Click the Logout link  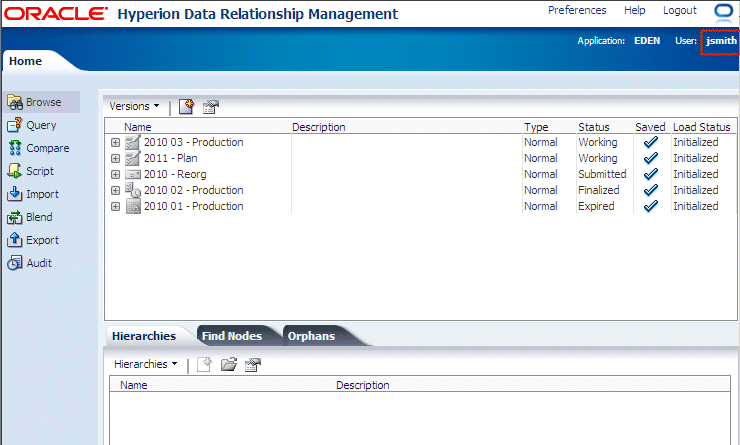pyautogui.click(x=680, y=10)
